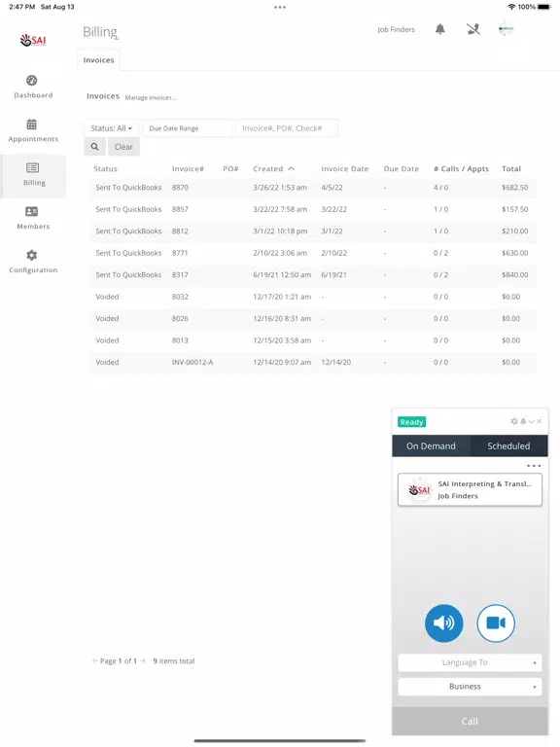Open Configuration settings gear in the sidebar
The width and height of the screenshot is (560, 747).
(x=33, y=262)
